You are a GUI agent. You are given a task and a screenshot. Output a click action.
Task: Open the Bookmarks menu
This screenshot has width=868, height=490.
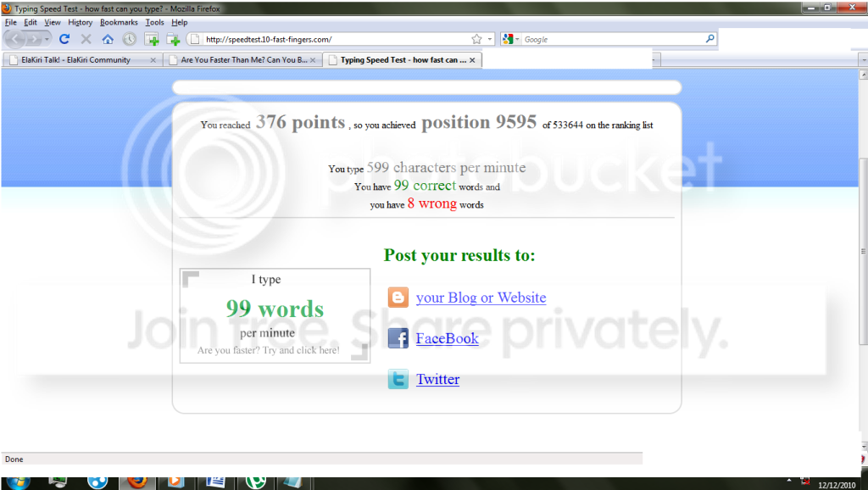(119, 22)
